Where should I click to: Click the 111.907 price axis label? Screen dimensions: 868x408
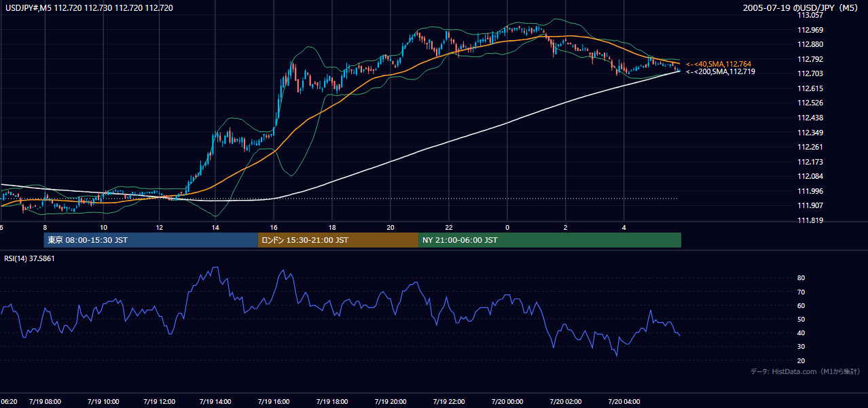click(x=810, y=205)
